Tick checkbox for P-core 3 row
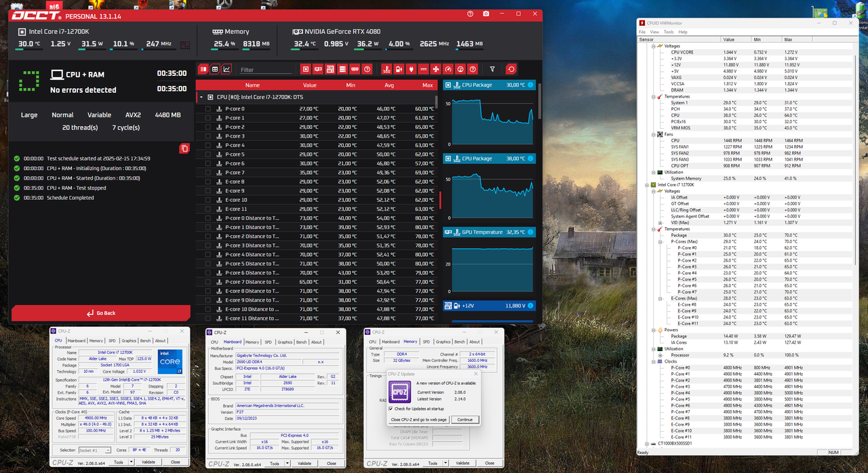Image resolution: width=868 pixels, height=473 pixels. pos(208,136)
